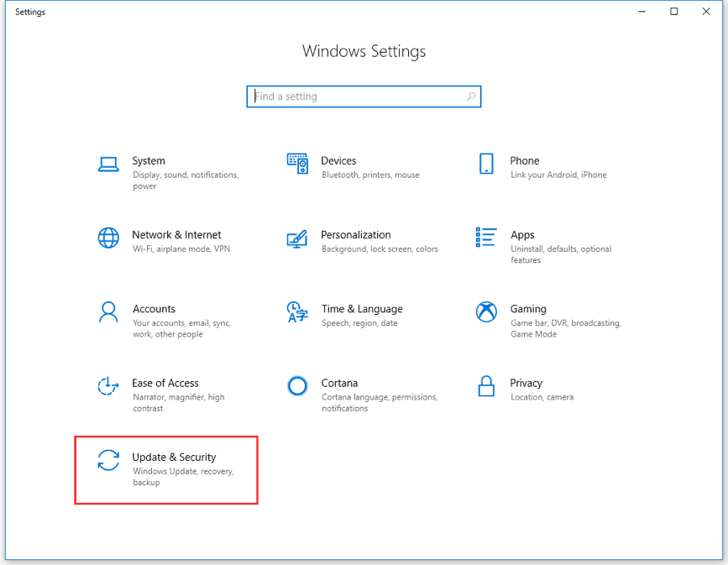The height and width of the screenshot is (565, 728).
Task: Click the Update & Security arrows icon
Action: tap(108, 460)
